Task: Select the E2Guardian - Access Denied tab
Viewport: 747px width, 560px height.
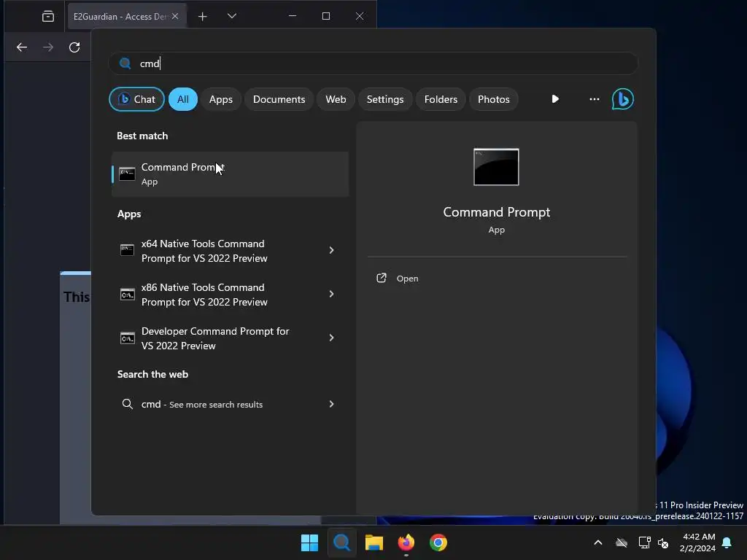Action: (125, 16)
